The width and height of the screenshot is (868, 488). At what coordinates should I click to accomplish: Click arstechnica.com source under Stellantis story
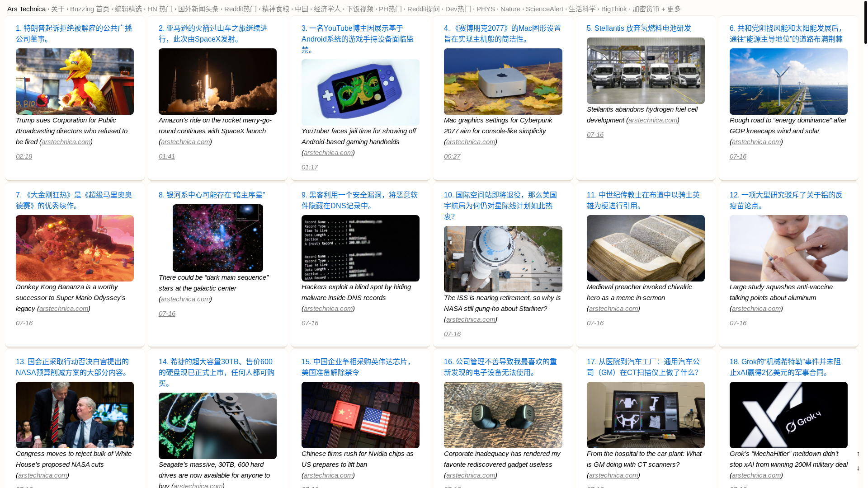point(653,120)
